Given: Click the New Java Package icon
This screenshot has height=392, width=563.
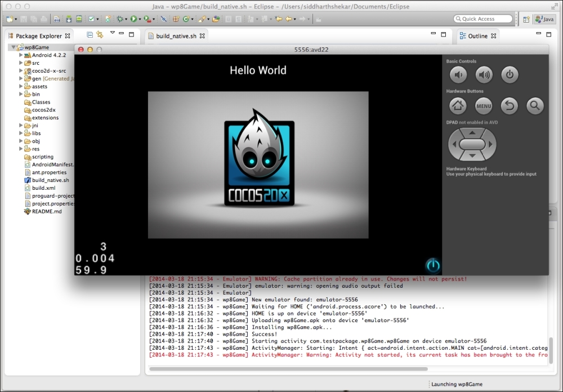Looking at the screenshot, I should tap(176, 19).
